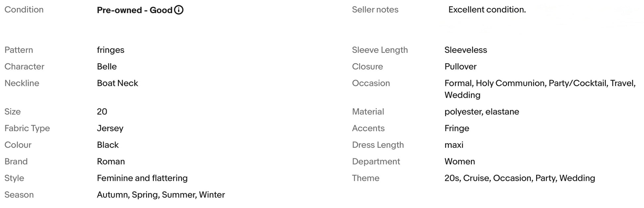
Task: Select the Boat Neck neckline value
Action: click(117, 83)
